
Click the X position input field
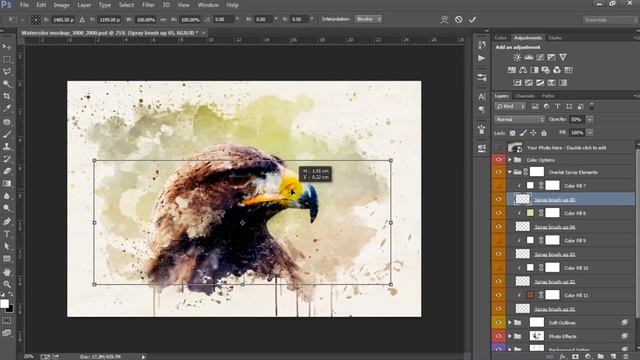[64, 20]
